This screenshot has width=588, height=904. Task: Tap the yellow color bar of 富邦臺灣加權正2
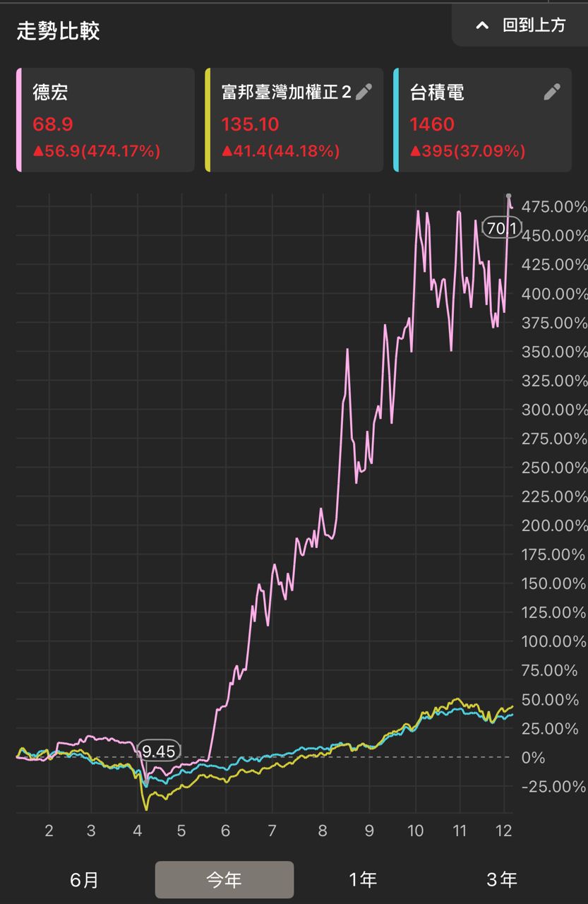pyautogui.click(x=208, y=120)
